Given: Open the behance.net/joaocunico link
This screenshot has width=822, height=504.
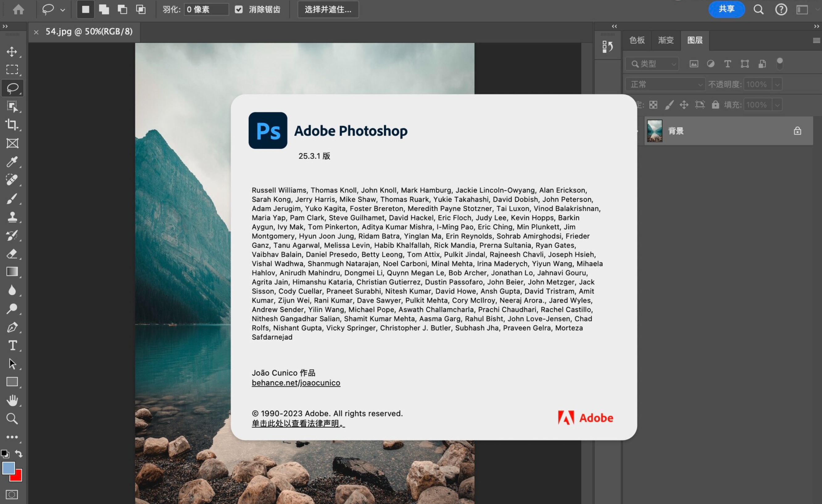Looking at the screenshot, I should pyautogui.click(x=296, y=383).
